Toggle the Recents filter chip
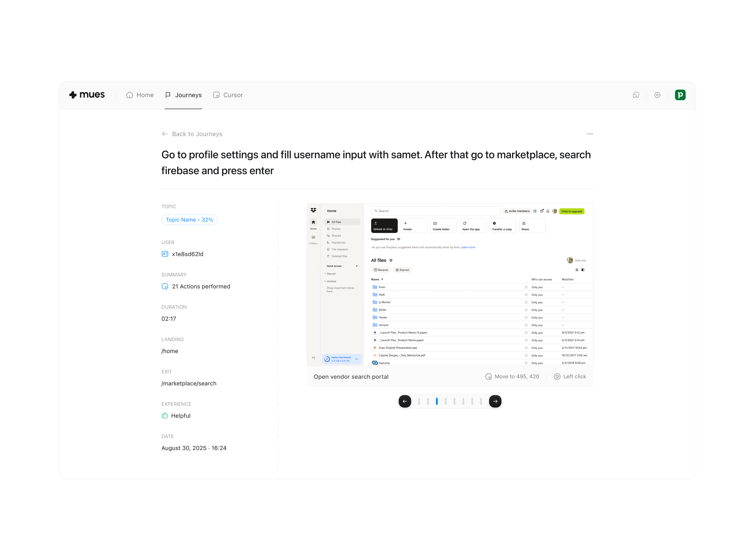Viewport: 755px width, 560px height. point(381,270)
